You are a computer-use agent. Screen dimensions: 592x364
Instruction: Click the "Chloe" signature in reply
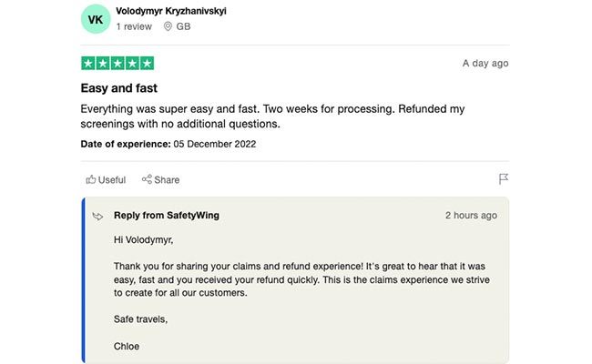[x=127, y=346]
